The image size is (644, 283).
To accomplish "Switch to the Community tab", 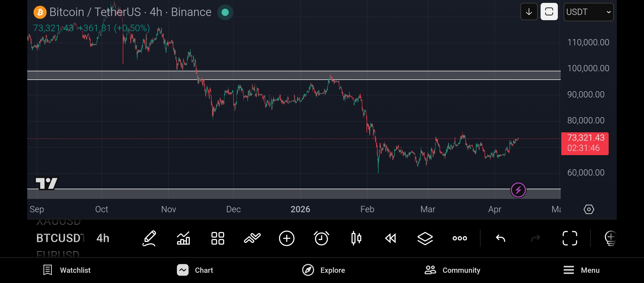I will (452, 270).
